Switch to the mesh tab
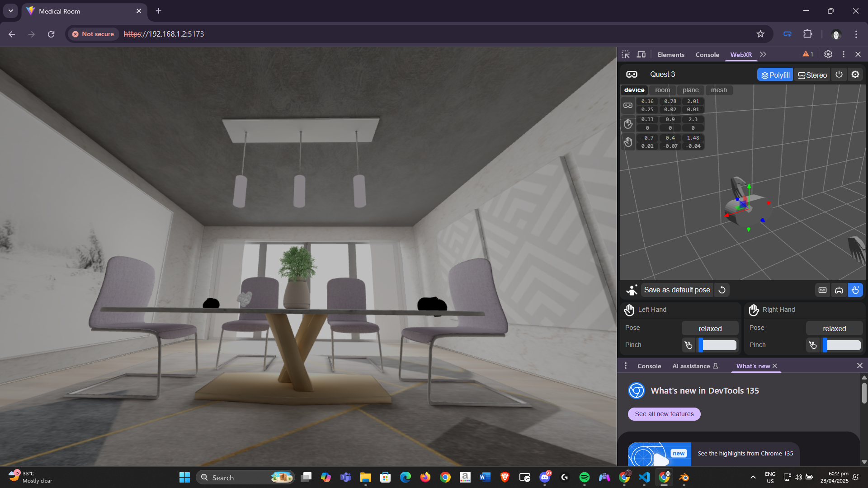868x488 pixels. click(719, 90)
